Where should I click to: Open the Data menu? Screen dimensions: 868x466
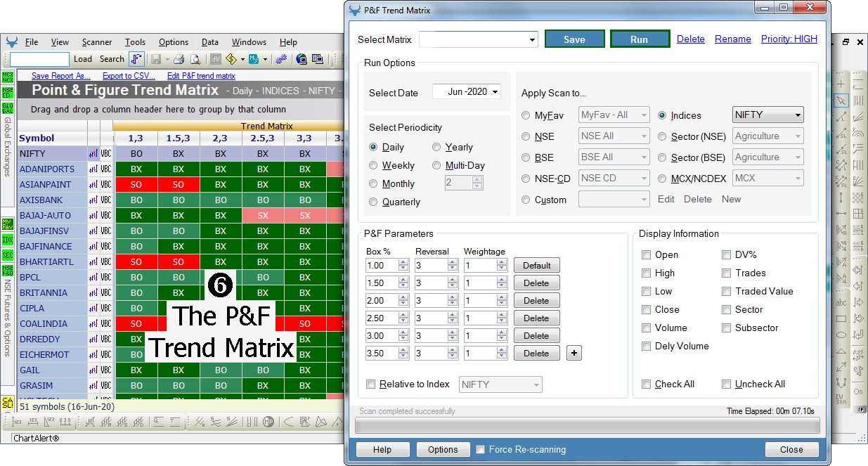tap(210, 42)
